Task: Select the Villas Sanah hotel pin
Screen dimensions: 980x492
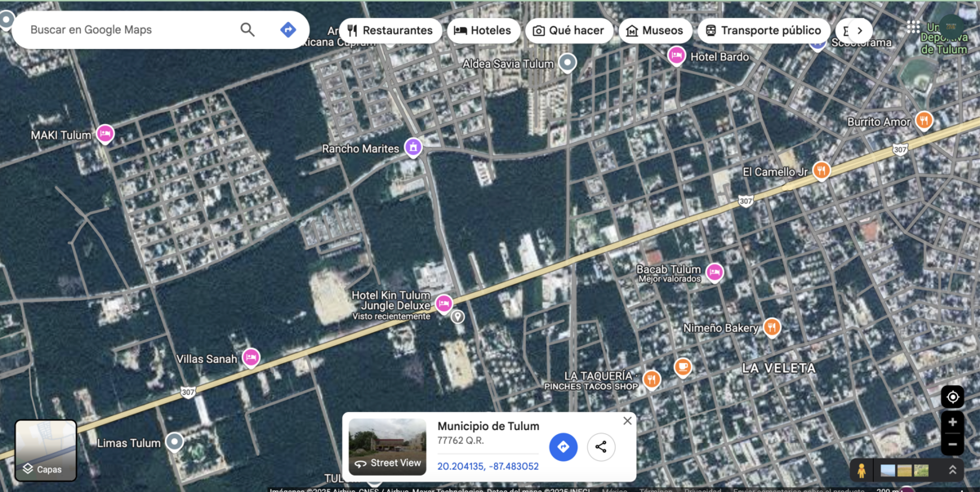Action: [x=251, y=357]
